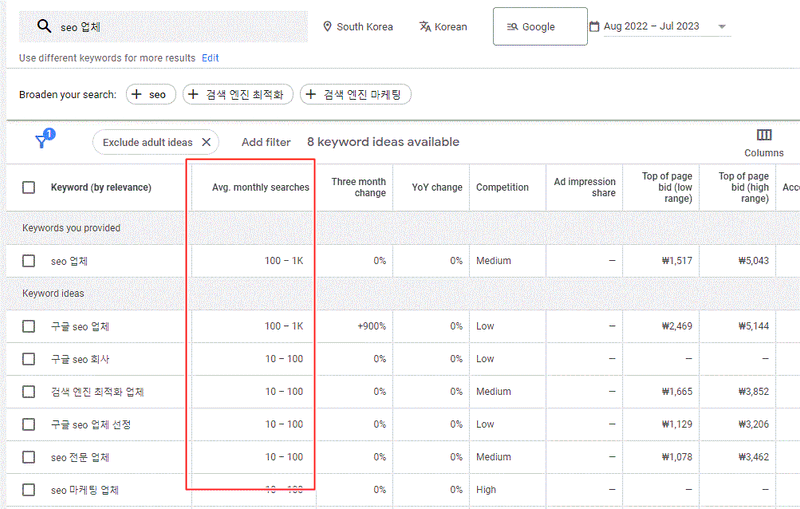Click the Keywords you provided section label
Screen dimensions: 800x509
click(71, 228)
